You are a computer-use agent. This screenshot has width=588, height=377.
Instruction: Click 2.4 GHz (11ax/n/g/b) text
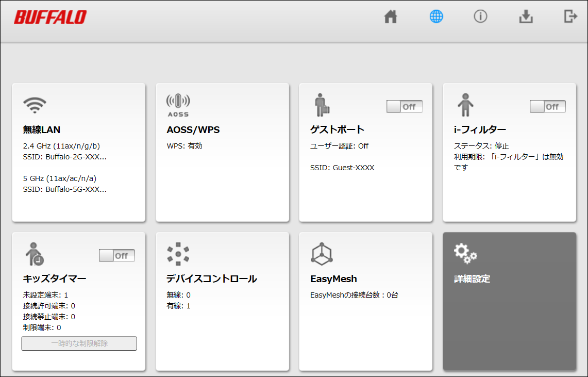tap(61, 146)
